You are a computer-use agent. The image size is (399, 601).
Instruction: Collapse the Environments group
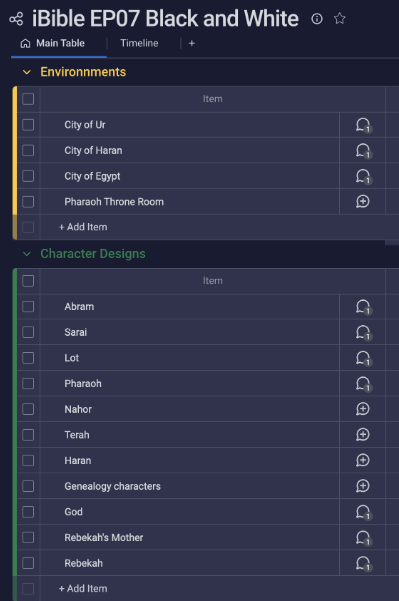click(26, 72)
